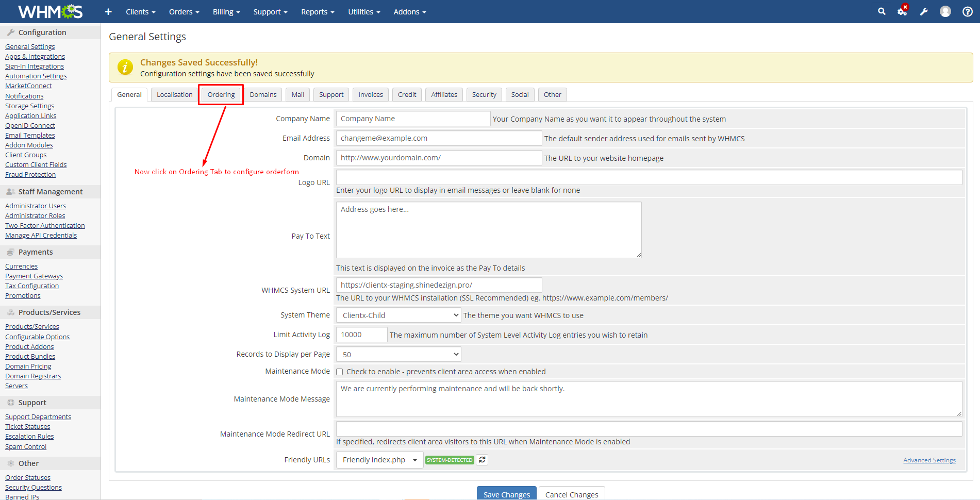This screenshot has height=500, width=980.
Task: Click the help question mark icon
Action: click(x=967, y=11)
